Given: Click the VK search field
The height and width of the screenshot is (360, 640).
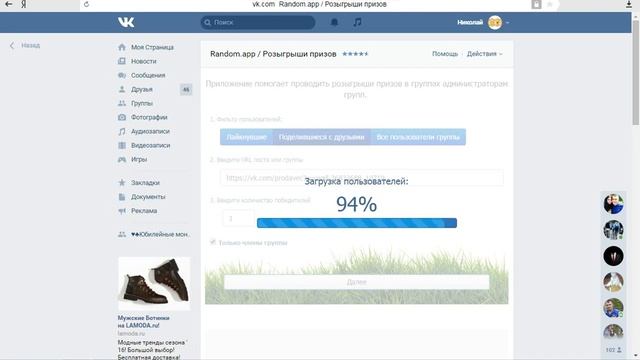Looking at the screenshot, I should coord(258,22).
